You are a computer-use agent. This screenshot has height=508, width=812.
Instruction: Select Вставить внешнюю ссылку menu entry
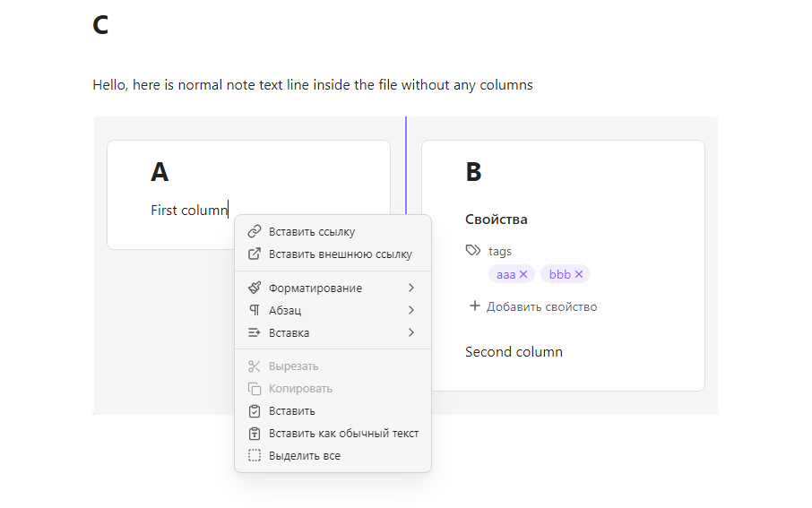(x=340, y=254)
